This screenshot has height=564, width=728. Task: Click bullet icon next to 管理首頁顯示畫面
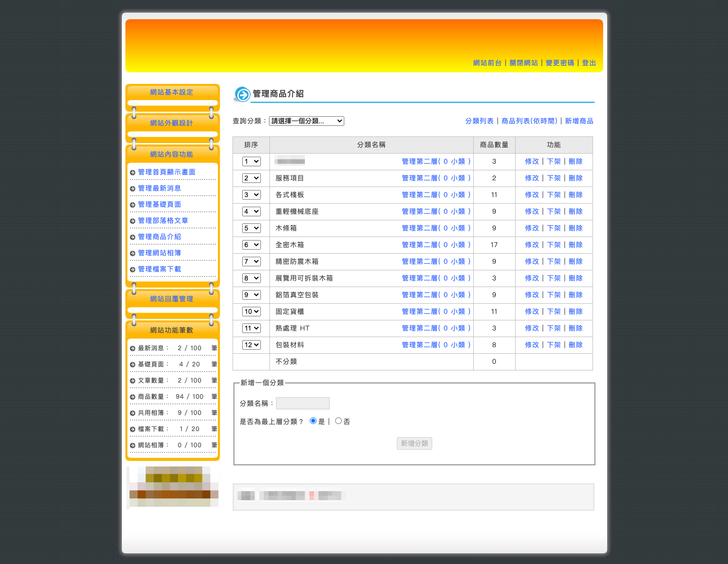tap(132, 173)
